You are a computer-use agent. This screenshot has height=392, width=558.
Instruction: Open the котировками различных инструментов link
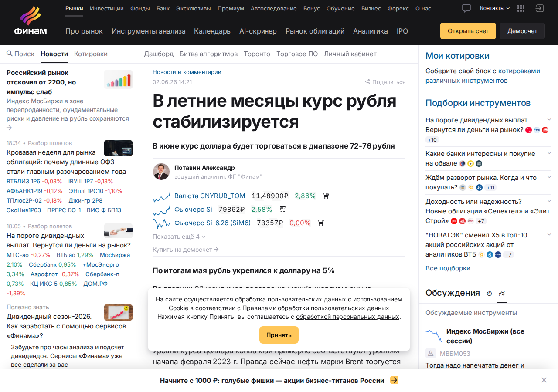[x=483, y=76]
